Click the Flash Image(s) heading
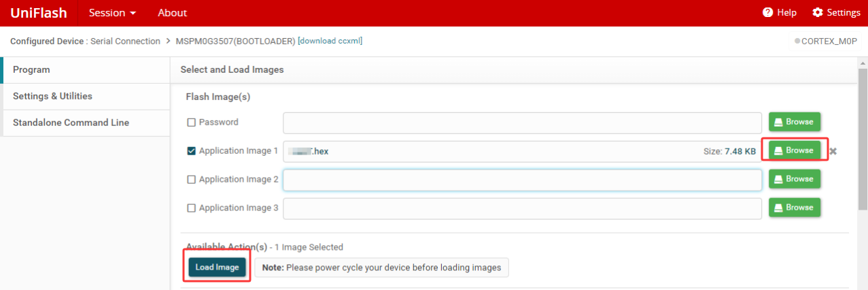Viewport: 868px width, 290px height. point(218,97)
